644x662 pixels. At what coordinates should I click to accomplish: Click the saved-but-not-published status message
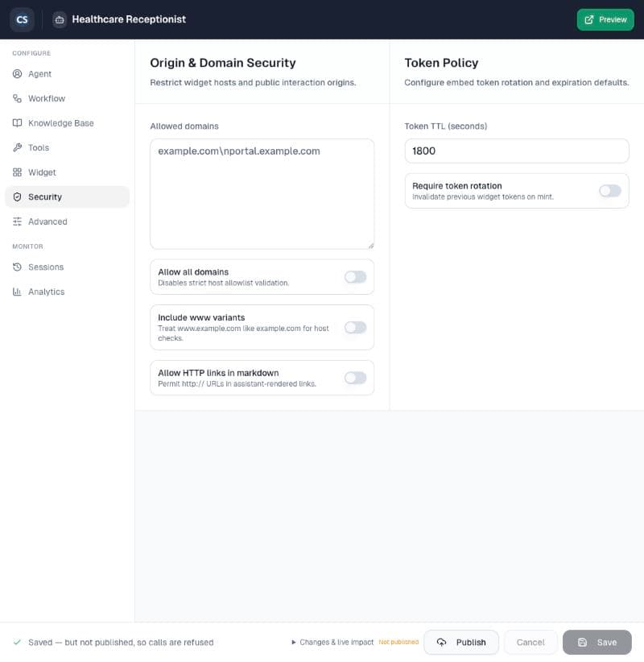(x=121, y=642)
